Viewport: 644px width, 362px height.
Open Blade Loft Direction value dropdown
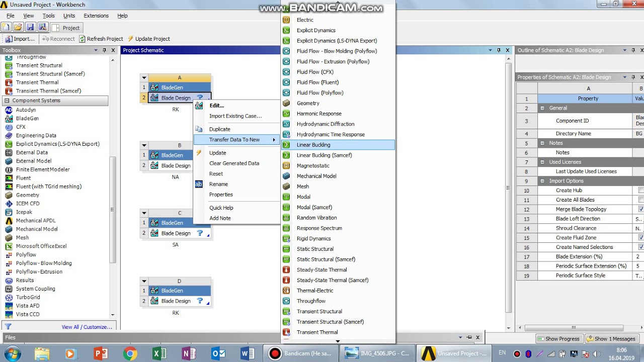(x=638, y=219)
